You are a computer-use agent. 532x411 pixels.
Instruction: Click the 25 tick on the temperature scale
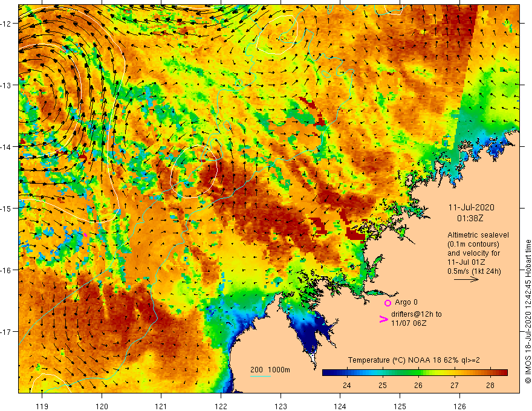coord(382,385)
